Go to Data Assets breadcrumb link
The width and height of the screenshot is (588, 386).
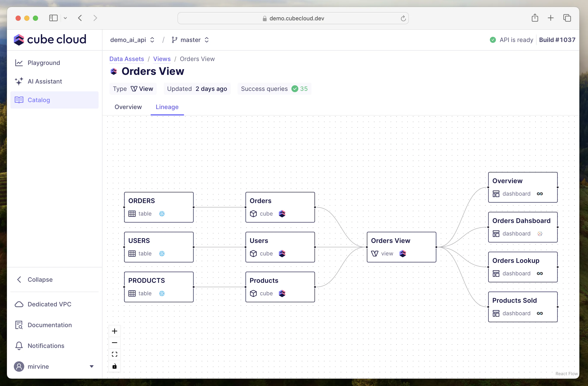(x=126, y=59)
